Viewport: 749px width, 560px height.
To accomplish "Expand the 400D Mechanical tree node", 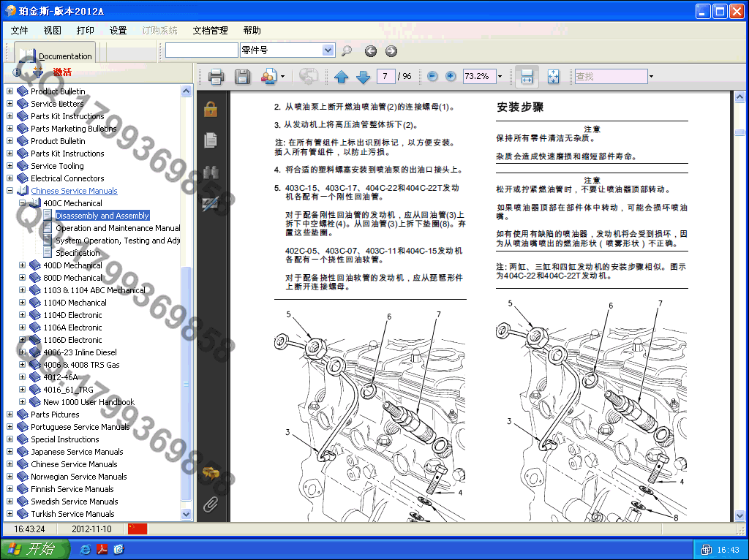I will [x=22, y=265].
